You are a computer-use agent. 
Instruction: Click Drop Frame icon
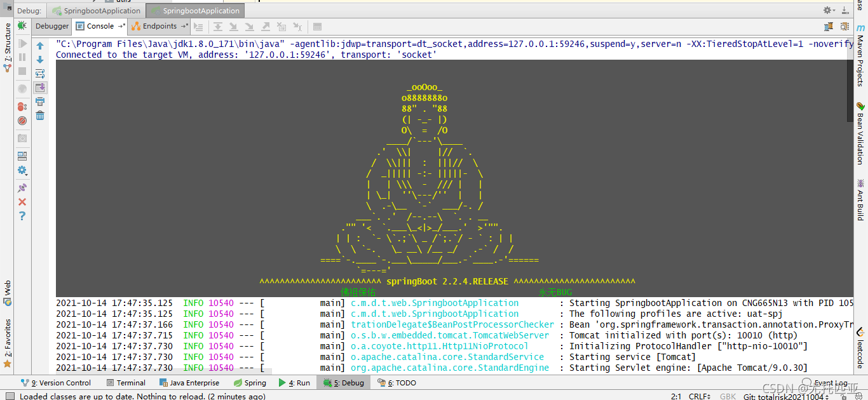281,27
